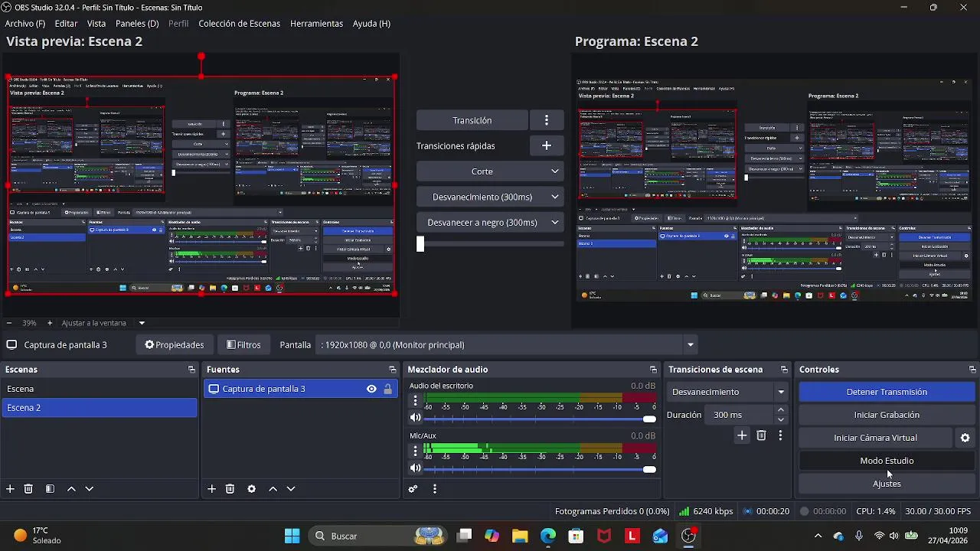Remove scene transition with trash icon
This screenshot has height=551, width=980.
point(761,435)
